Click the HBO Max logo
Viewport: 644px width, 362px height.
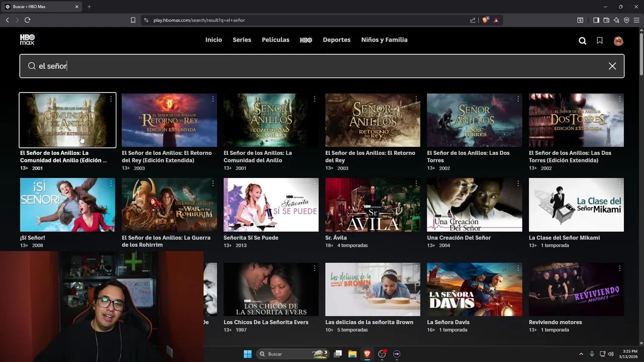27,40
